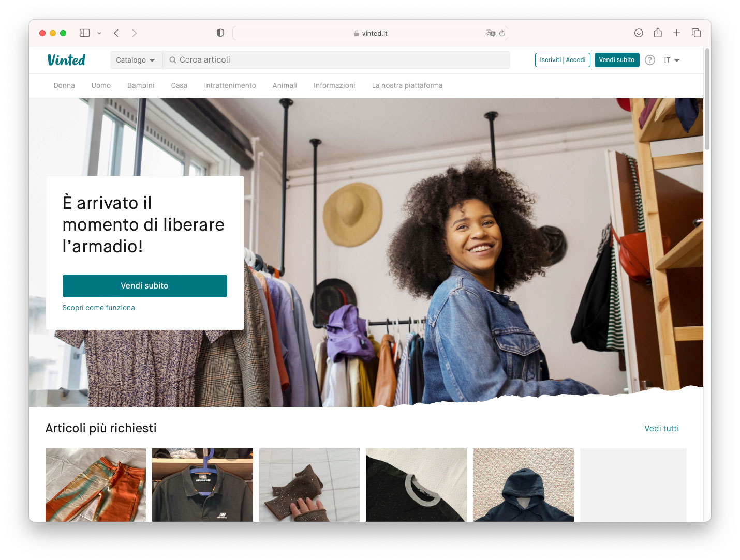Show the tab overview icon

(x=696, y=33)
